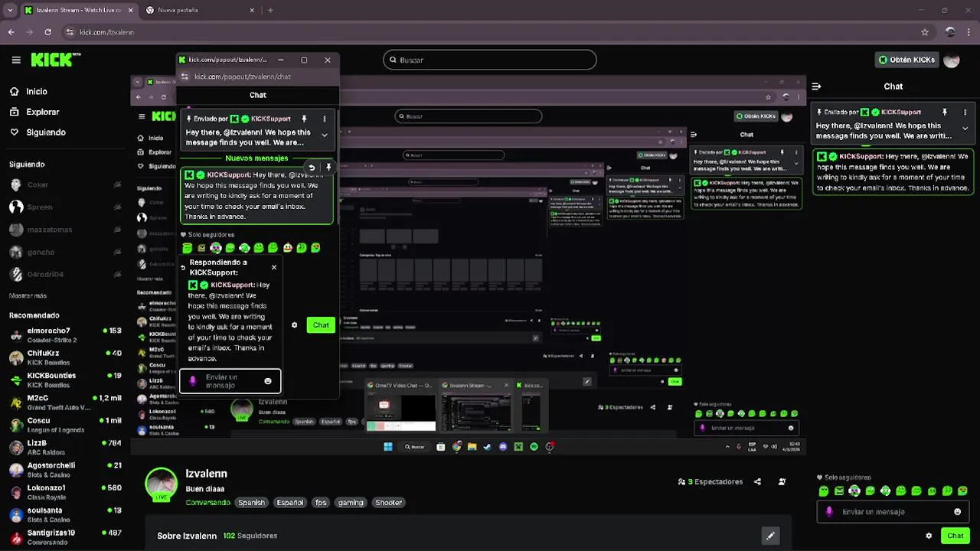
Task: Open recommended channel Coscu
Action: click(x=65, y=425)
